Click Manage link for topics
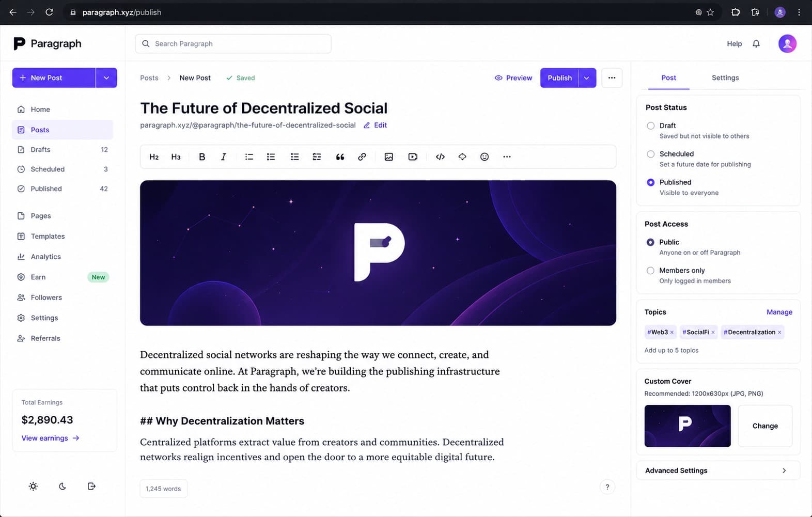812x517 pixels. (x=779, y=312)
